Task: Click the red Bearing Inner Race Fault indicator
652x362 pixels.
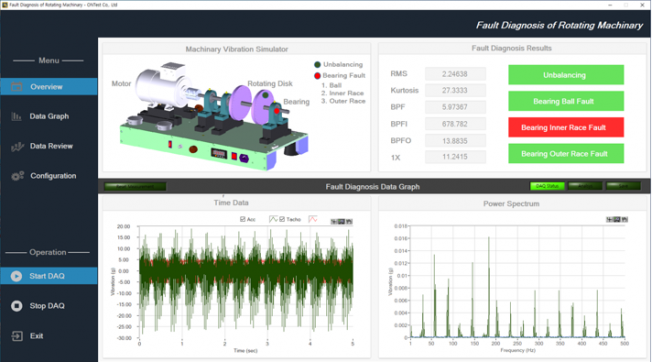Action: pos(566,127)
